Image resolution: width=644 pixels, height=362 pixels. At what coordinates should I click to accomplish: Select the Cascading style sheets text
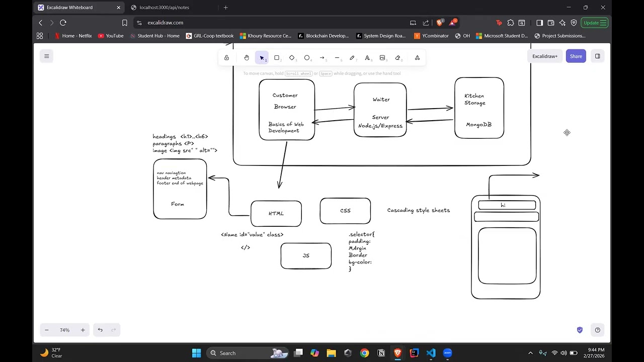pyautogui.click(x=419, y=210)
